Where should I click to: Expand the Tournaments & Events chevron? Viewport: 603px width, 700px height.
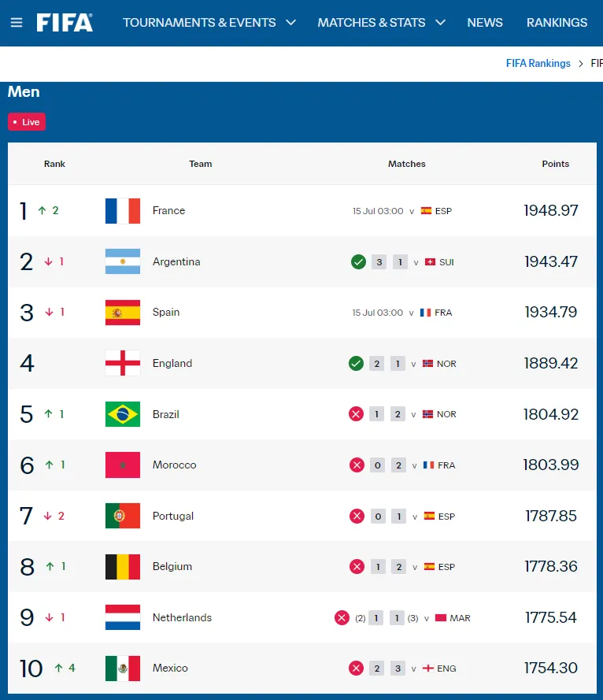[x=291, y=22]
